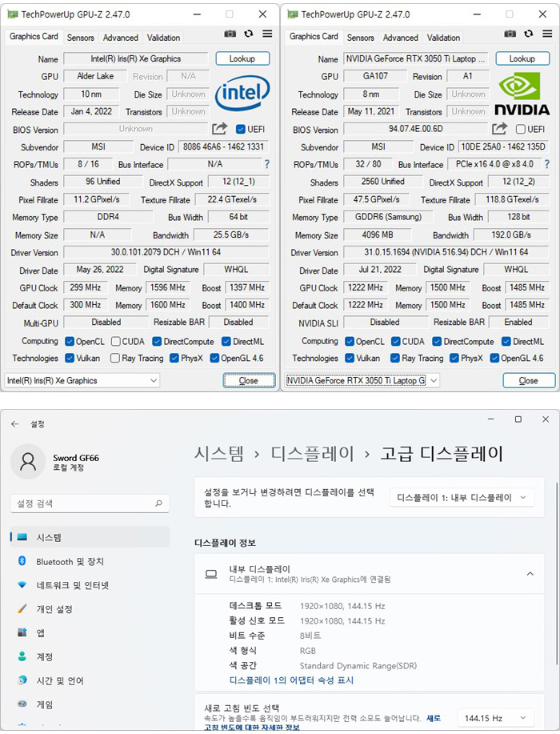Switch to Validation tab in NVIDIA window

click(x=443, y=38)
